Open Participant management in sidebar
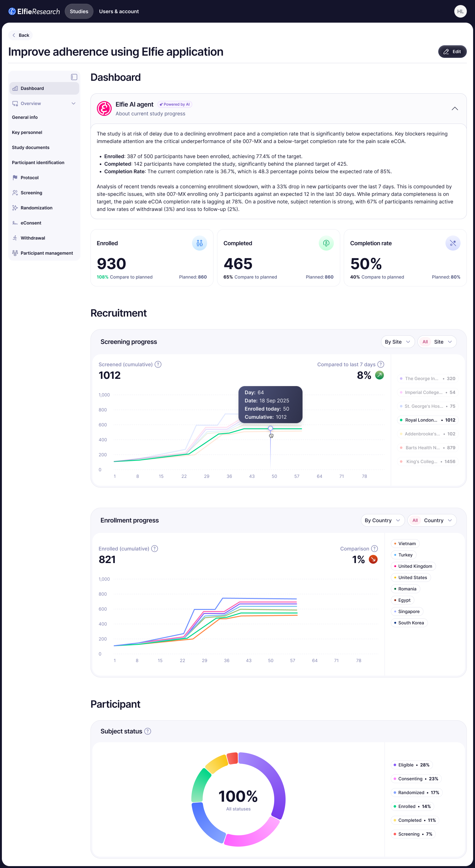The height and width of the screenshot is (868, 475). coord(44,253)
